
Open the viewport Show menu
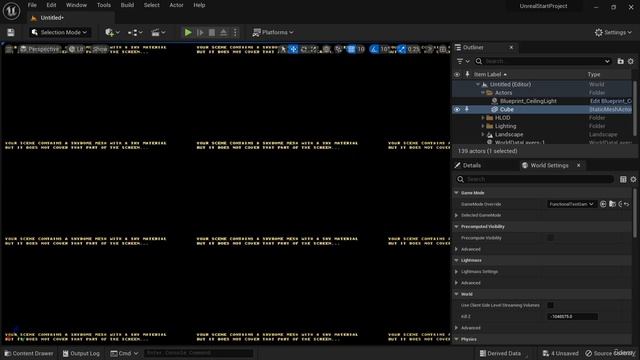pos(100,49)
